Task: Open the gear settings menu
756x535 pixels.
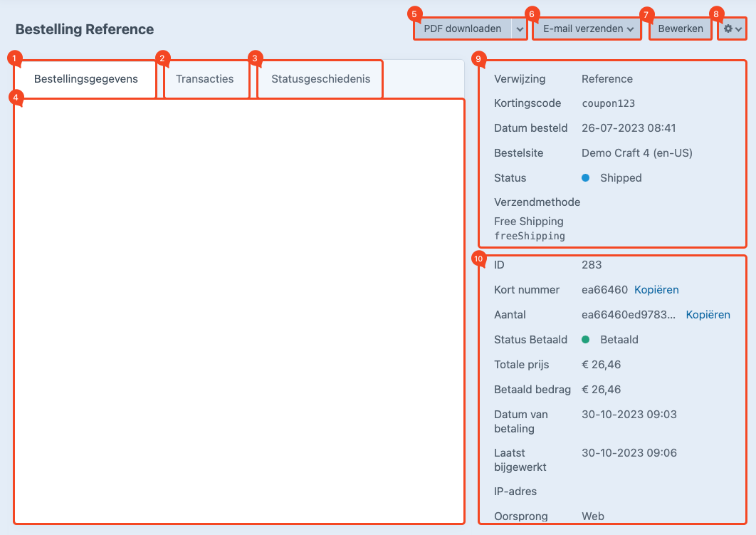Action: click(733, 29)
